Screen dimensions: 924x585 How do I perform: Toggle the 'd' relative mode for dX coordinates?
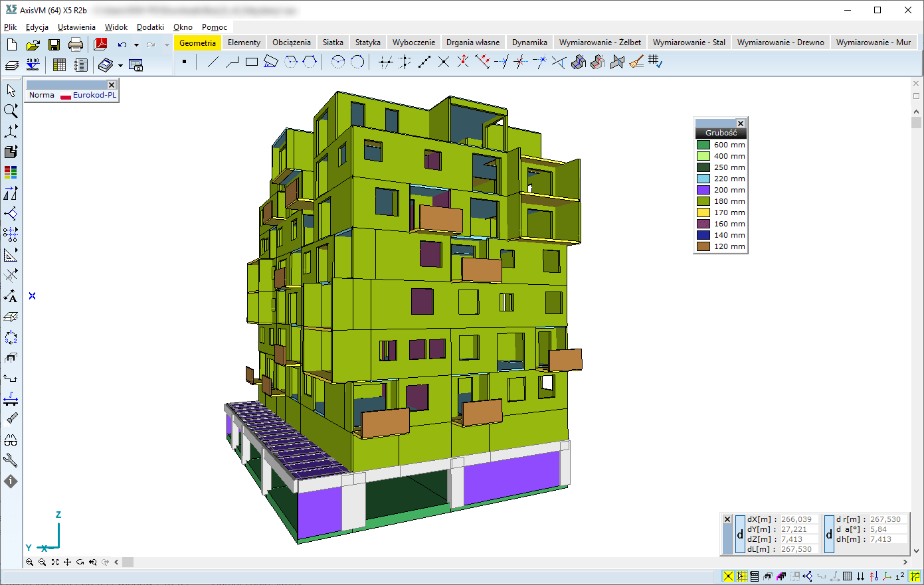[740, 534]
